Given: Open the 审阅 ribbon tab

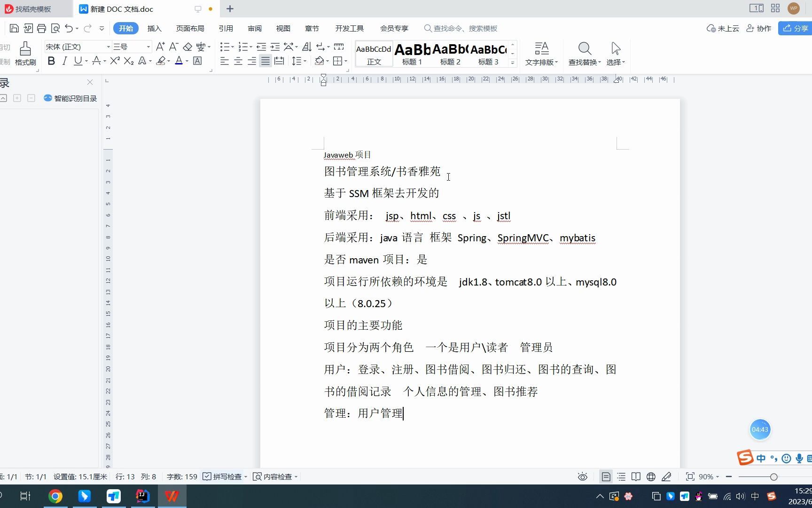Looking at the screenshot, I should (254, 28).
